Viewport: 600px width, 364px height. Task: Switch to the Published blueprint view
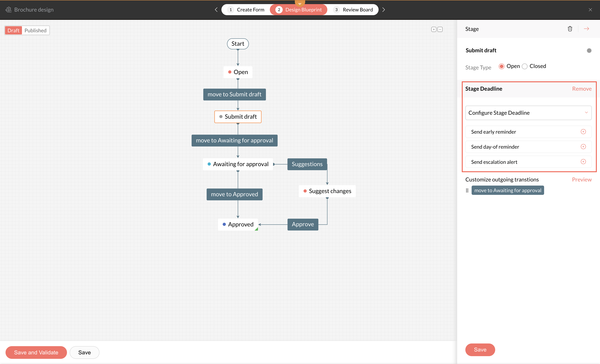pos(35,30)
